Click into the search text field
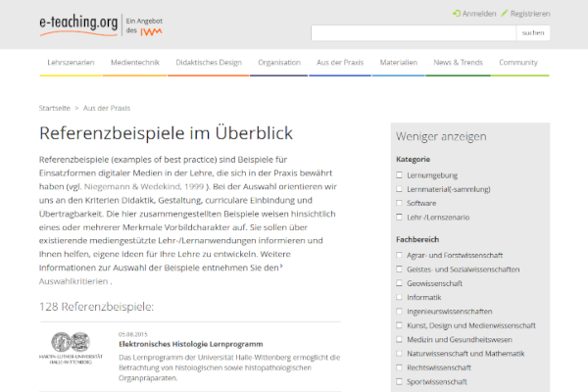The image size is (588, 392). coord(413,32)
